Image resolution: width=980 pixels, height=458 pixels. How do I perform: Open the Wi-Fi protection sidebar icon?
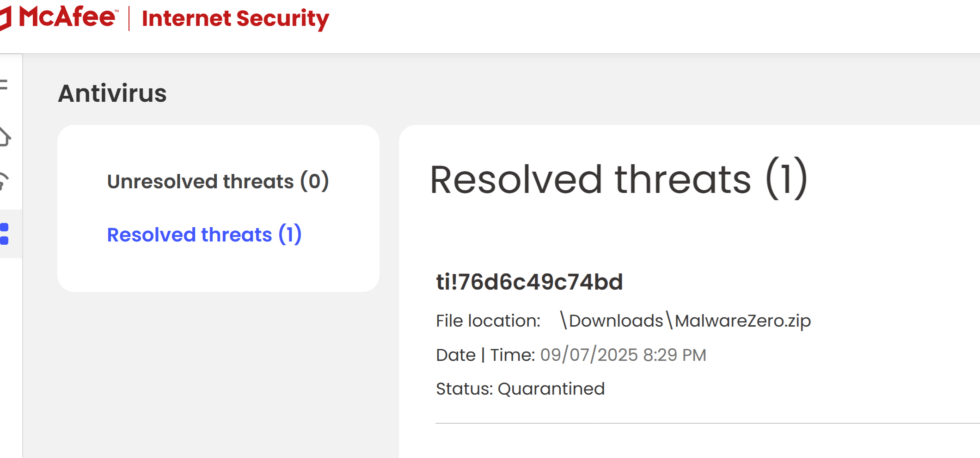[x=4, y=180]
